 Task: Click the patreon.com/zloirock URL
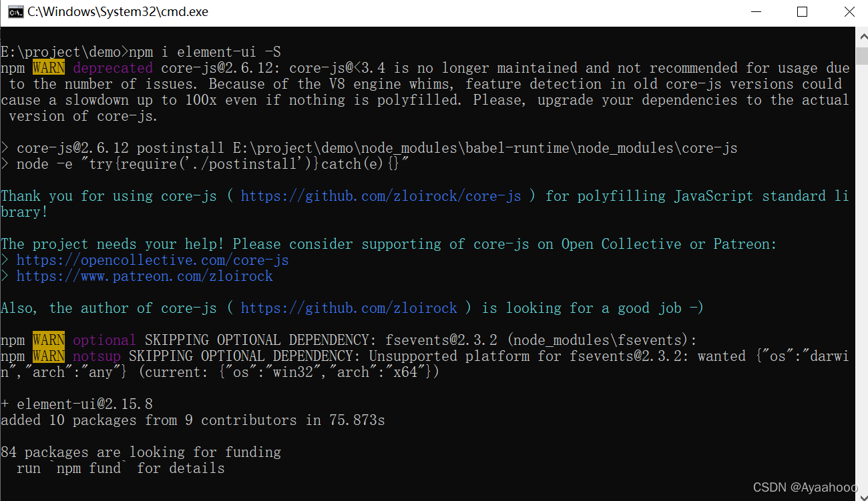[145, 276]
